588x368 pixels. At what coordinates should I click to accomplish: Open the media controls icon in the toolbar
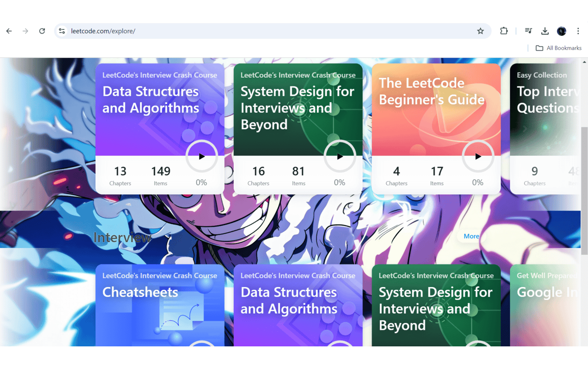pyautogui.click(x=528, y=31)
